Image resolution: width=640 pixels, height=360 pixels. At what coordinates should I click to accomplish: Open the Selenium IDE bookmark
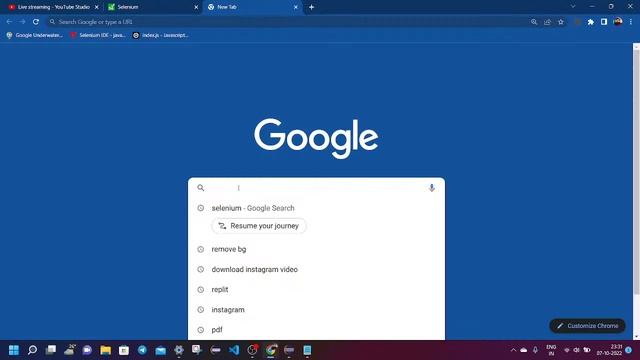click(98, 35)
